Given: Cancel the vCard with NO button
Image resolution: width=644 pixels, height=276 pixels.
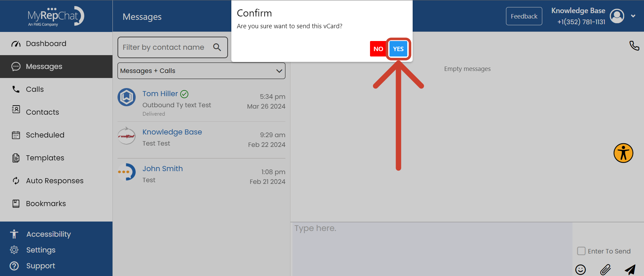Looking at the screenshot, I should tap(378, 49).
